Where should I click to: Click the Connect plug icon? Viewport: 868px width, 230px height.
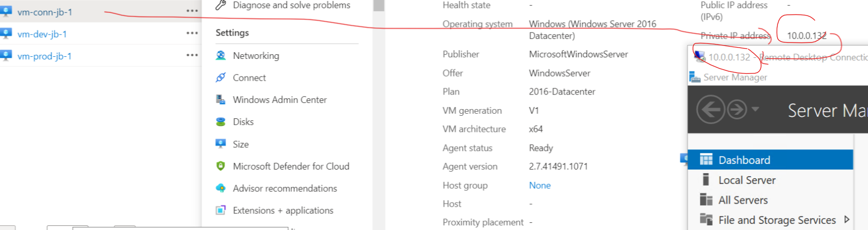(x=221, y=78)
